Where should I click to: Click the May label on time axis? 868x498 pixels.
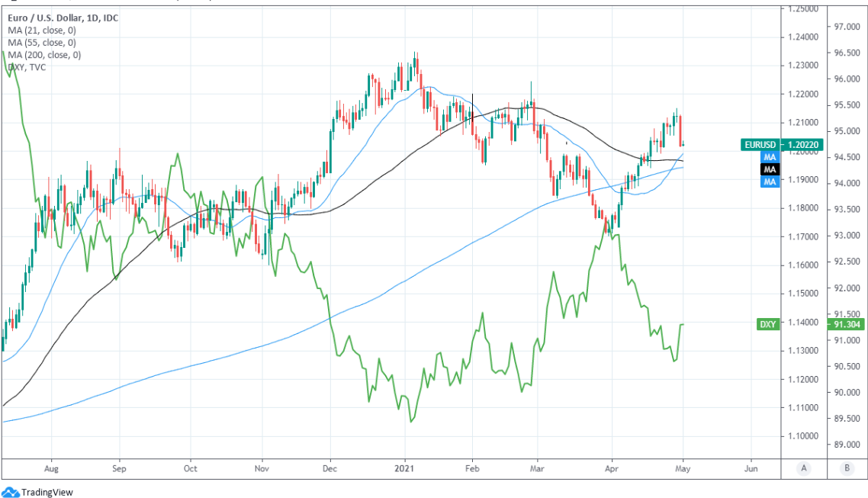click(x=683, y=468)
